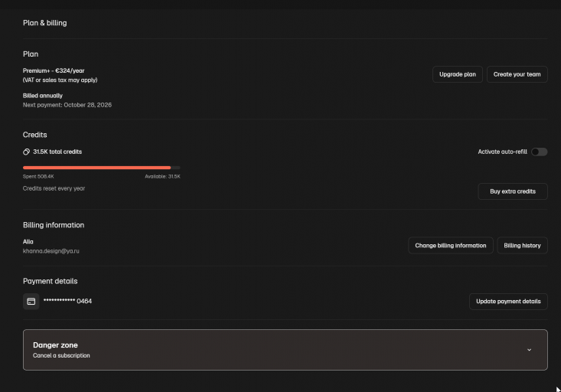Screen dimensions: 561x392
Task: Open Change billing information
Action: tap(451, 246)
